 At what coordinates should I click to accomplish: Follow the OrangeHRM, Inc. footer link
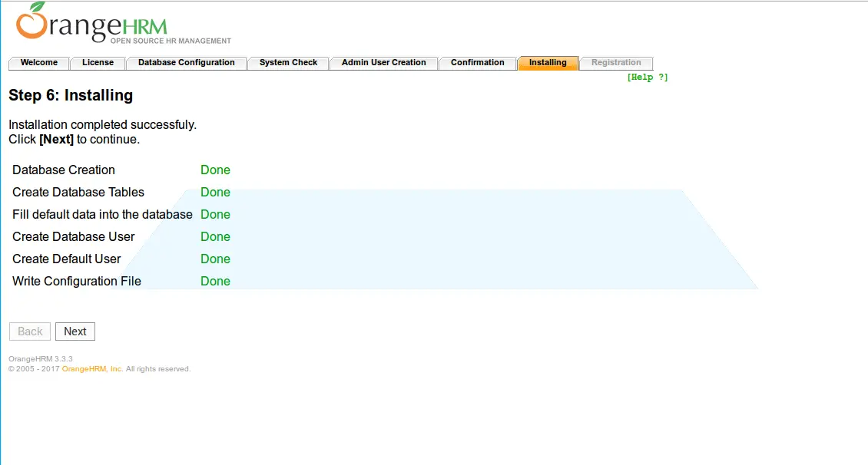92,369
